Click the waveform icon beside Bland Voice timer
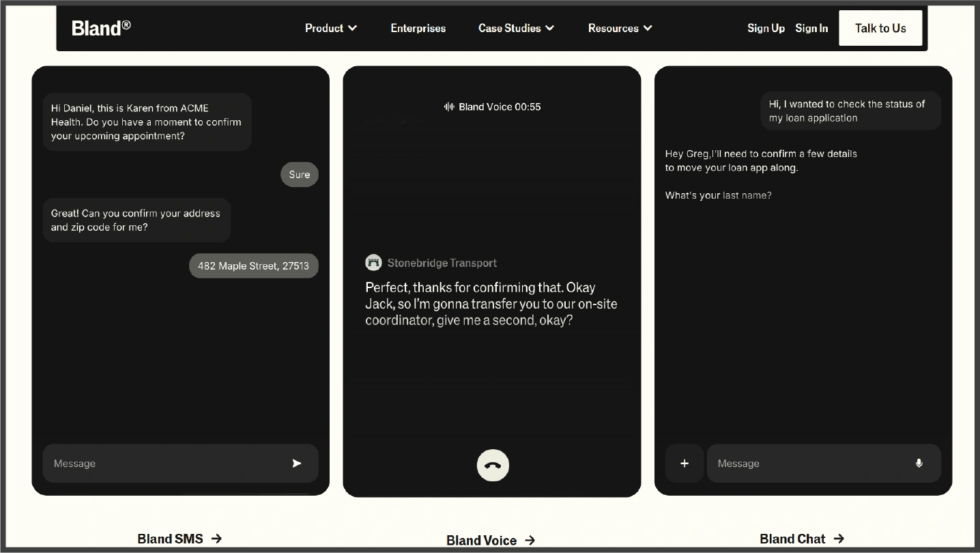This screenshot has width=980, height=553. pyautogui.click(x=448, y=107)
